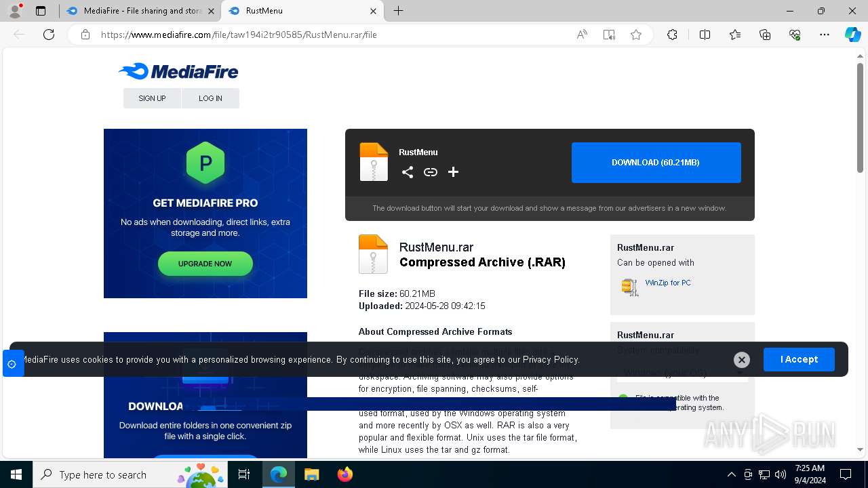Open browser Extensions menu
The height and width of the screenshot is (488, 868).
tap(672, 35)
